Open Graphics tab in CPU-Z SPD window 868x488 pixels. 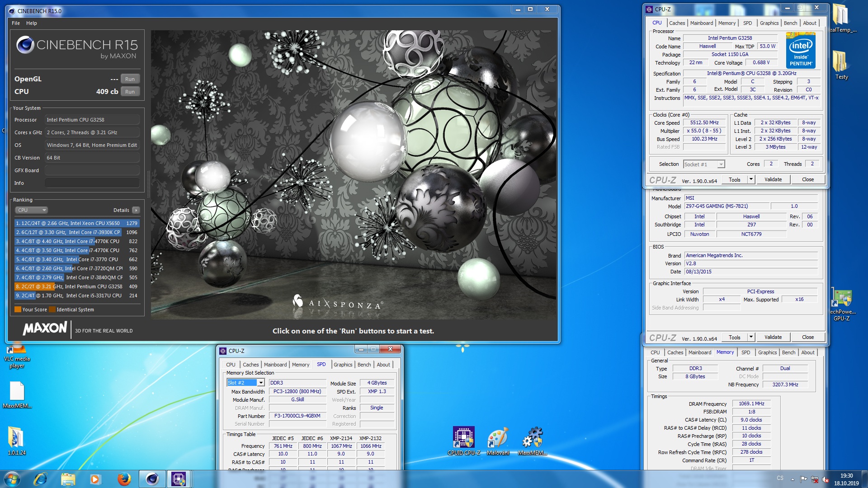point(343,365)
